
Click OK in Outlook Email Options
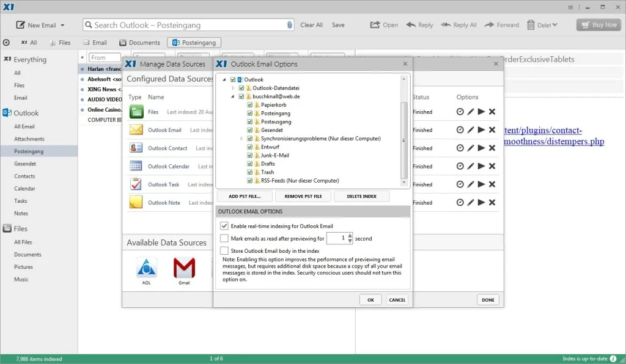[370, 300]
